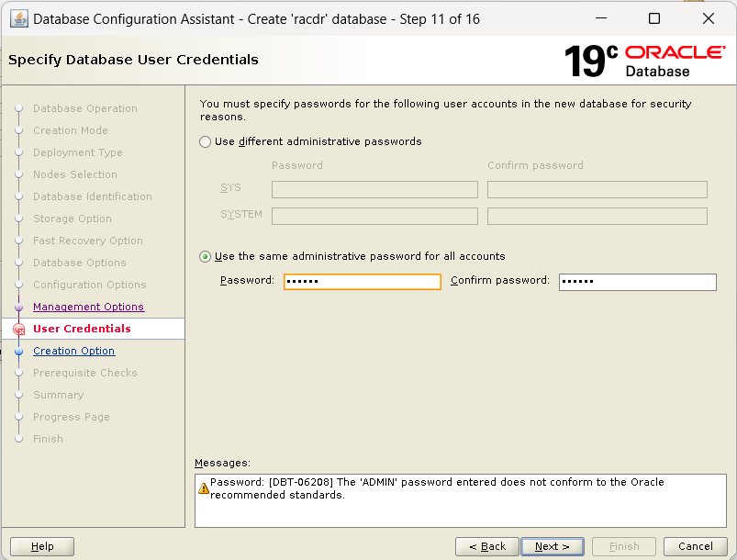The image size is (737, 560).
Task: Minimize the Database Configuration Assistant window
Action: point(601,18)
